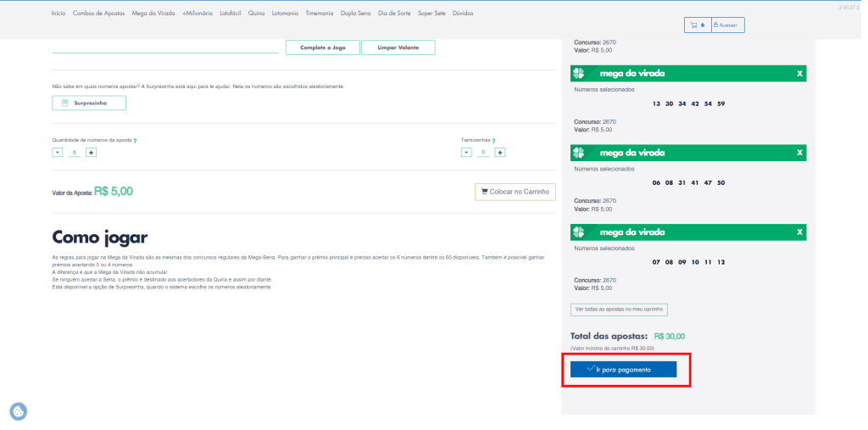Click help icon beside Teimosinhas
Image resolution: width=868 pixels, height=430 pixels.
[493, 141]
